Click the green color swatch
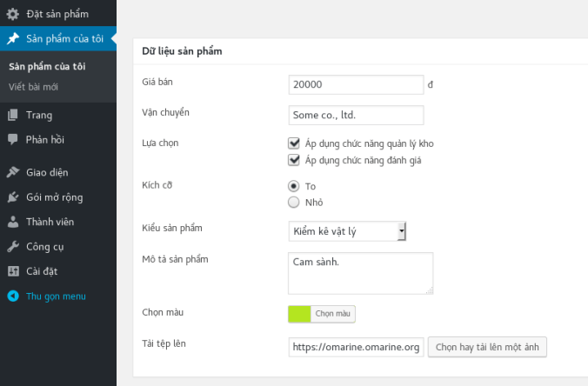This screenshot has height=386, width=588. click(x=299, y=313)
